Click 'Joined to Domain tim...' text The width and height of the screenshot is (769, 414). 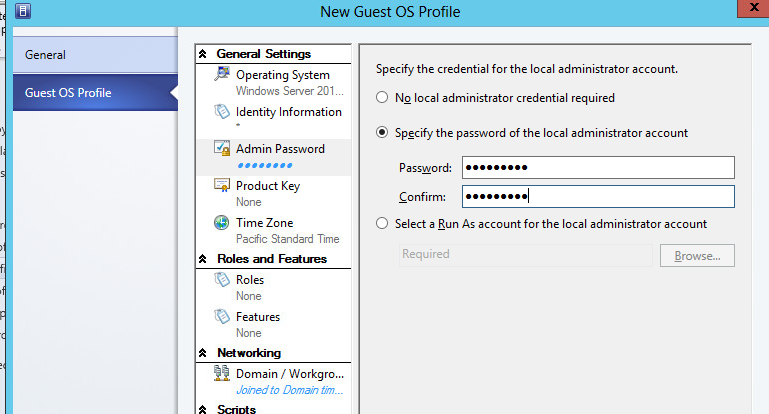(x=289, y=390)
